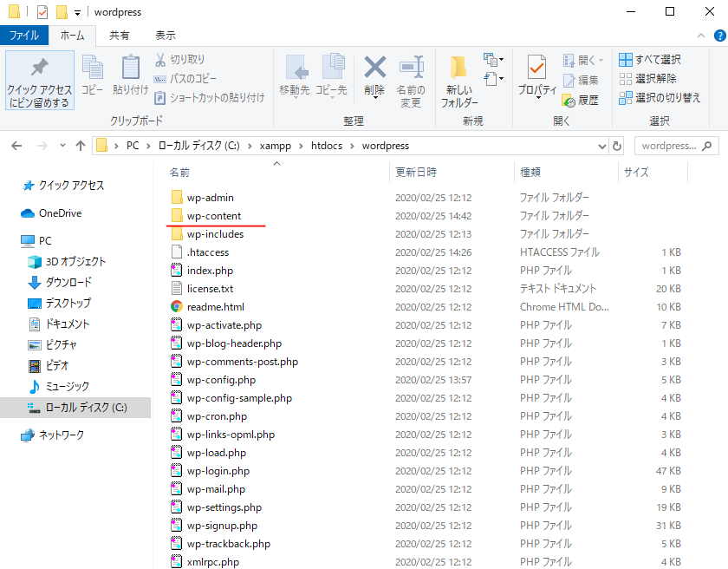Click xampp in the address path
The image size is (728, 569).
pos(276,146)
